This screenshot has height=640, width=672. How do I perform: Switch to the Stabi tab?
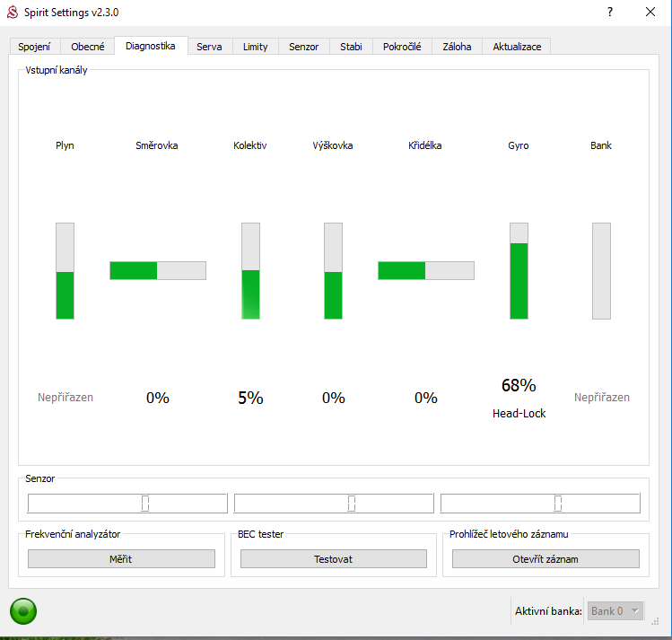coord(351,47)
